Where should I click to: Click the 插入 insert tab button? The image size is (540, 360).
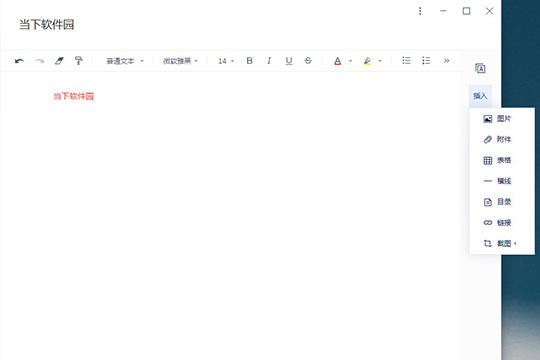point(480,96)
